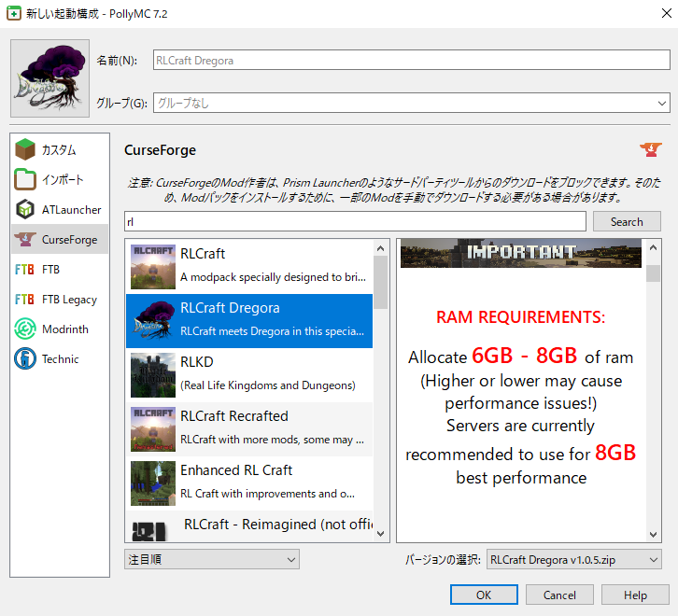Switch to Modrinth modpack source
This screenshot has height=616, width=678.
60,329
